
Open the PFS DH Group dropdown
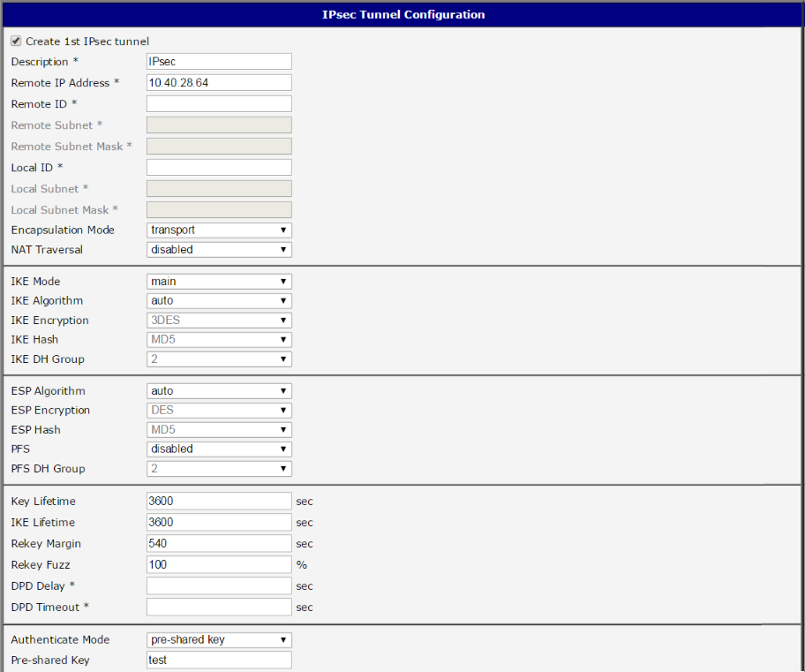pyautogui.click(x=219, y=469)
